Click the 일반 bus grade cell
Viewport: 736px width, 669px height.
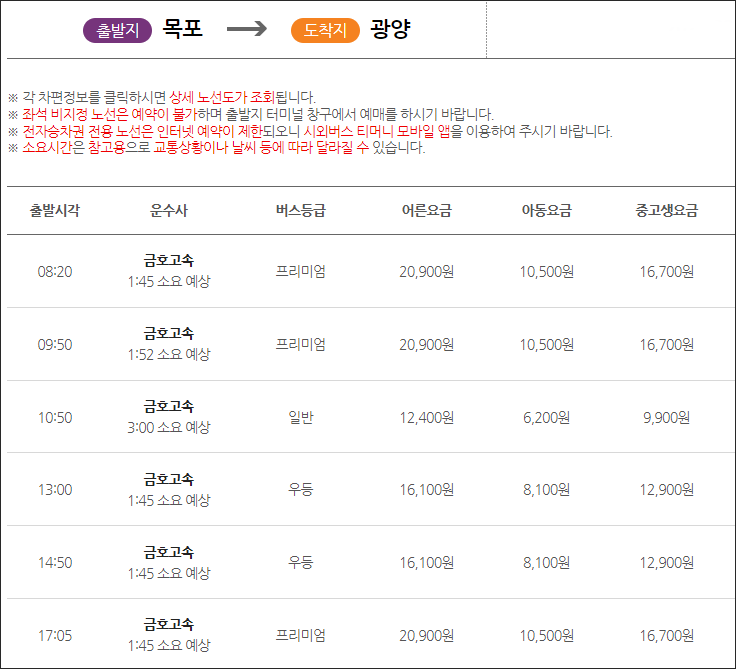coord(300,417)
